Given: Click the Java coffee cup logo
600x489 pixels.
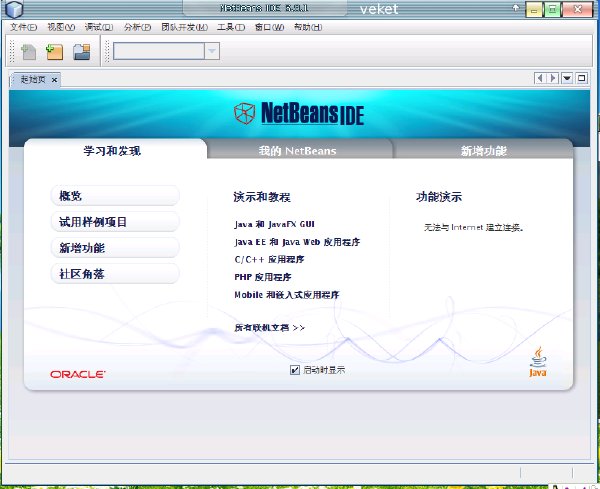Looking at the screenshot, I should pyautogui.click(x=538, y=362).
